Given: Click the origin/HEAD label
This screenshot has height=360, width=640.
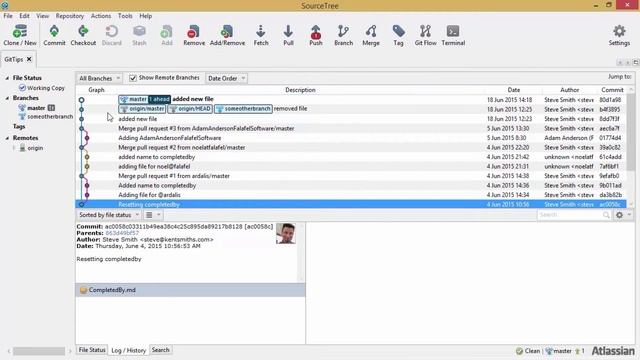Looking at the screenshot, I should (x=190, y=109).
